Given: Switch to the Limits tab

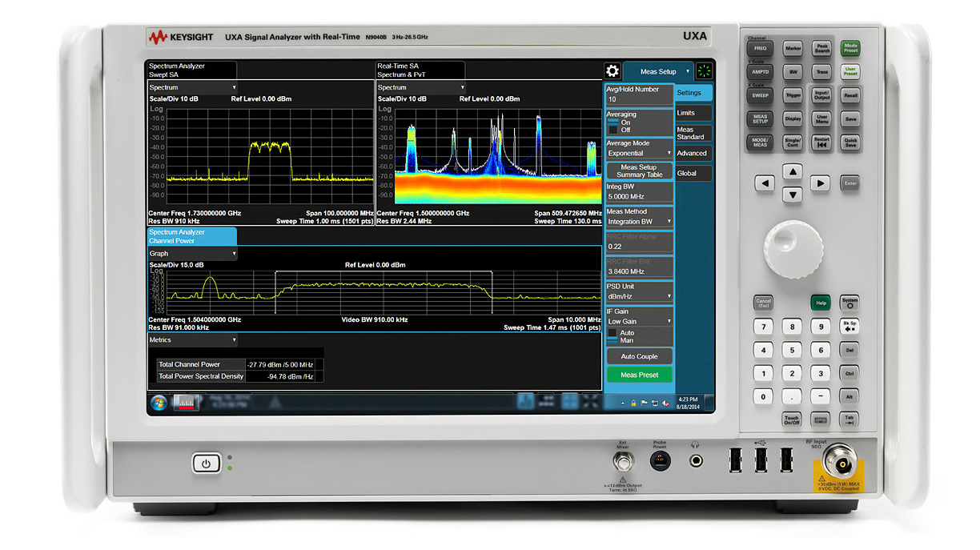Looking at the screenshot, I should click(693, 113).
